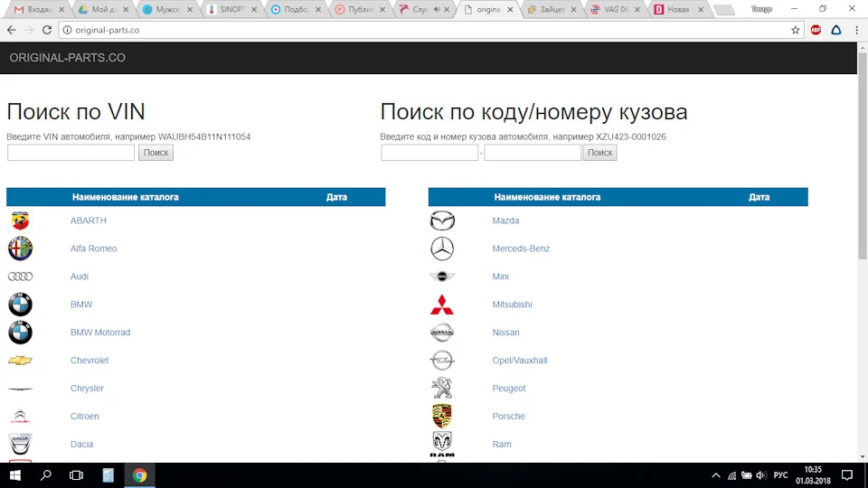Open the Ram catalog link
The height and width of the screenshot is (488, 868).
[502, 444]
